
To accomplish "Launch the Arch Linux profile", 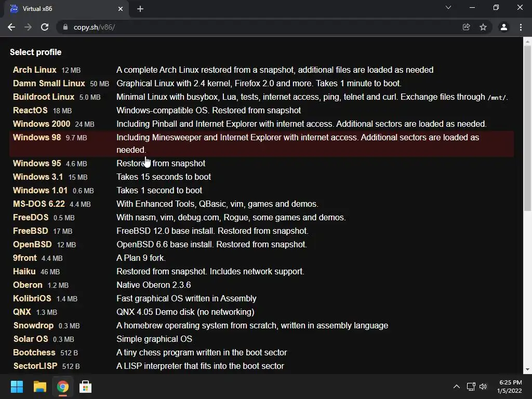I will pos(35,70).
